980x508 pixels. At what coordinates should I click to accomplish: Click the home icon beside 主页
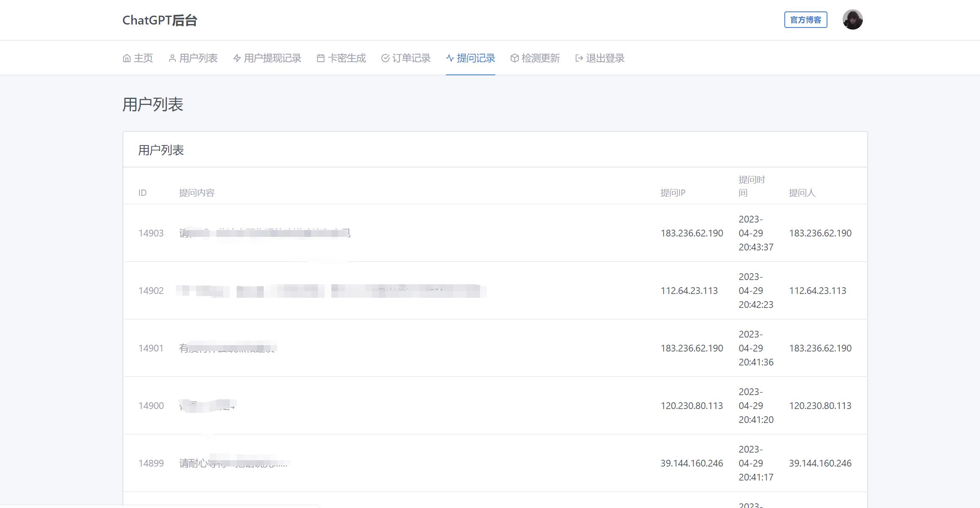coord(126,58)
